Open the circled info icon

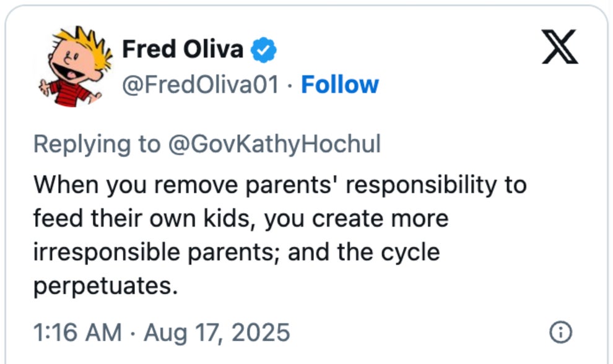tap(560, 332)
